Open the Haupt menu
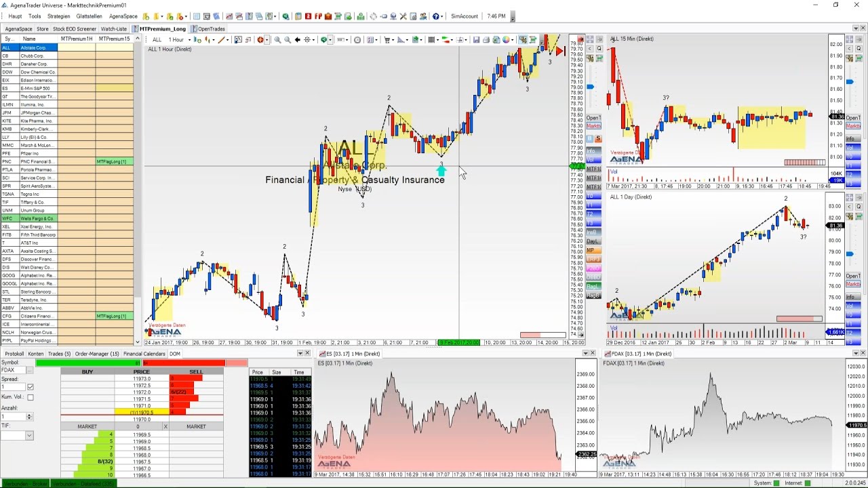Screen dimensions: 868x488 (x=15, y=16)
